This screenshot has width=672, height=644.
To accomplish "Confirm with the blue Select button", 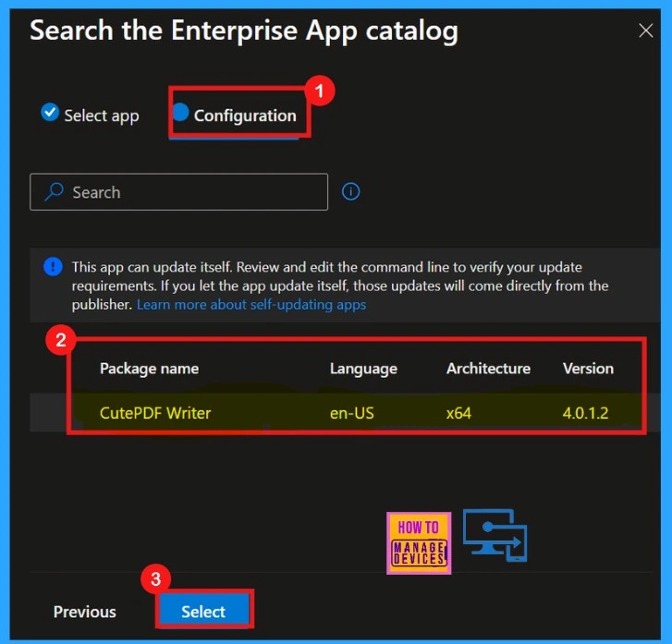I will 203,610.
